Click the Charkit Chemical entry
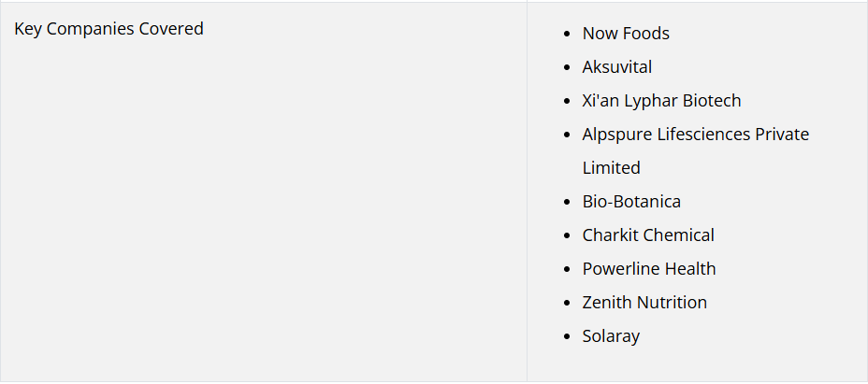Viewport: 868px width, 384px height. pyautogui.click(x=648, y=235)
